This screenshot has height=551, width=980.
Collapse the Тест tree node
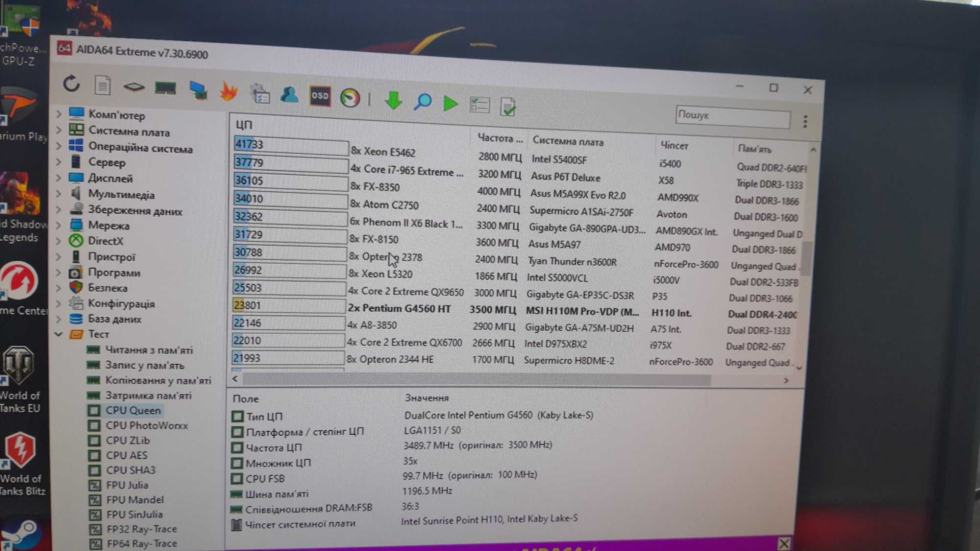pos(59,334)
